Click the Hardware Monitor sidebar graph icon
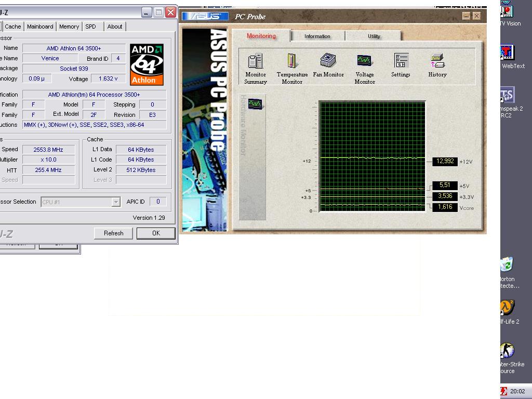 255,103
